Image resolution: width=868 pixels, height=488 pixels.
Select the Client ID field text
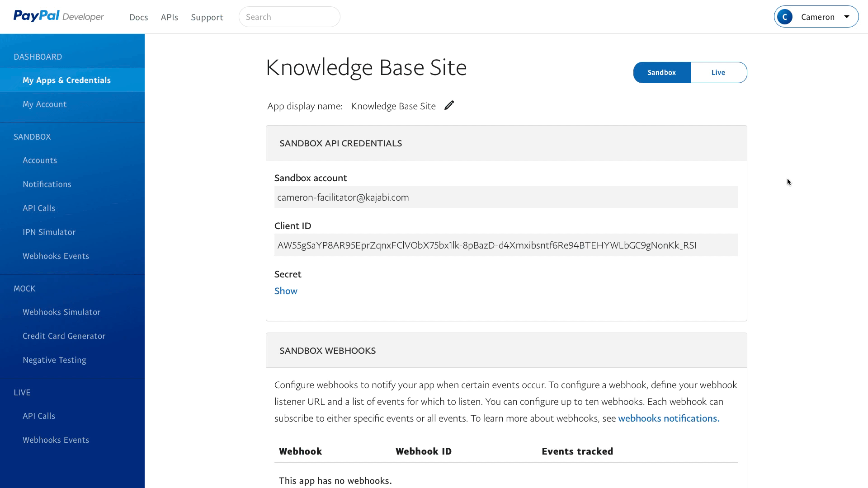click(x=486, y=245)
